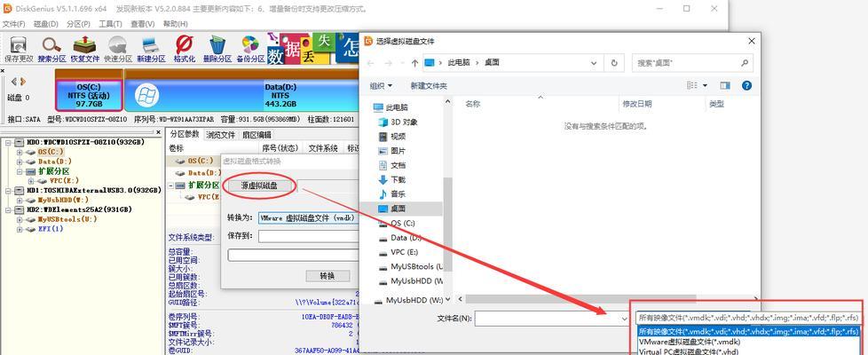Collapse the HD2:WDElements25A2 node
The height and width of the screenshot is (355, 868).
pos(8,209)
